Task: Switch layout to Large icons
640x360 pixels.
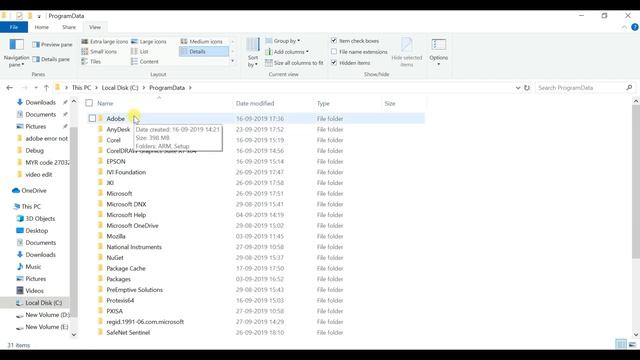Action: (x=149, y=42)
